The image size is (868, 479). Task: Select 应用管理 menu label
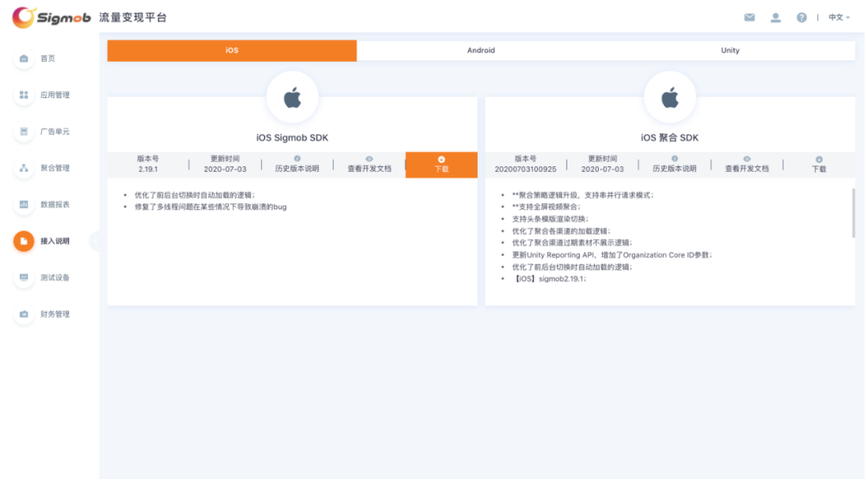point(55,95)
